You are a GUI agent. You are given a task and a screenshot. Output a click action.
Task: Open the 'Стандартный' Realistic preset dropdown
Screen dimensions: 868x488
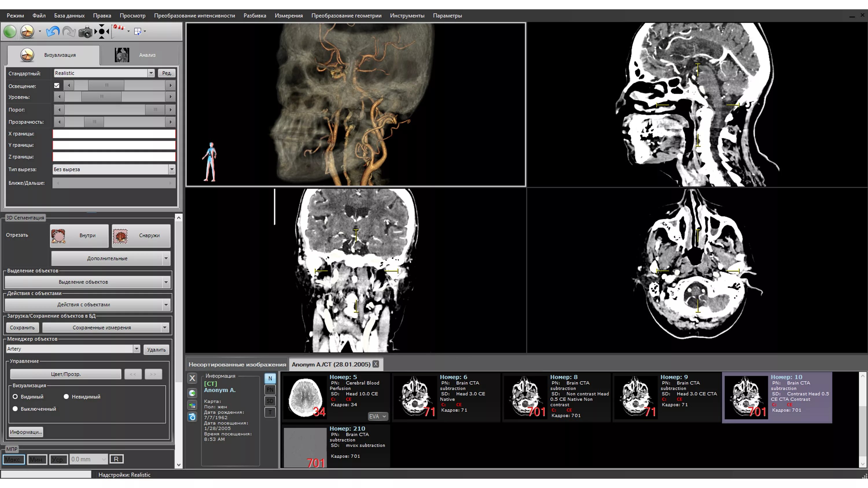point(151,73)
